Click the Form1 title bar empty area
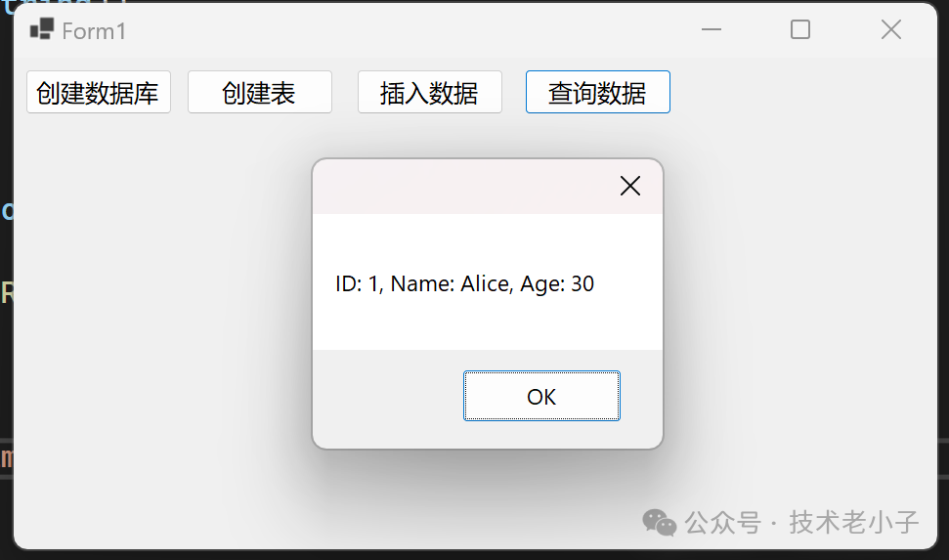The width and height of the screenshot is (949, 560). point(411,30)
